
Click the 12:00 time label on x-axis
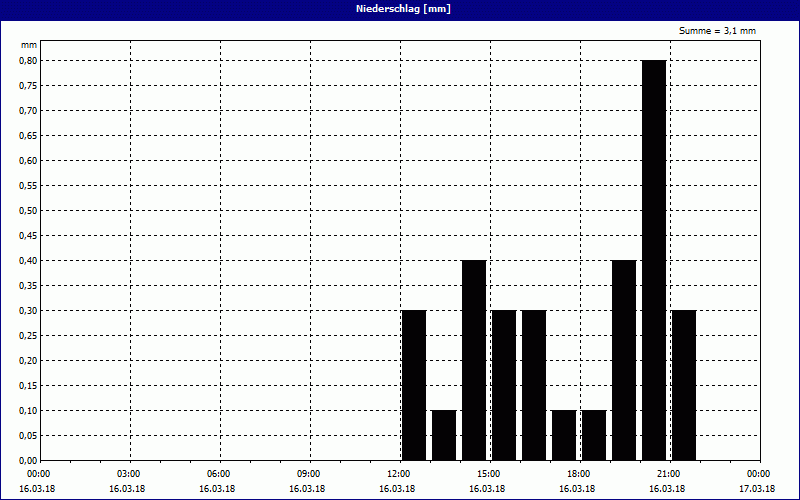(x=398, y=474)
